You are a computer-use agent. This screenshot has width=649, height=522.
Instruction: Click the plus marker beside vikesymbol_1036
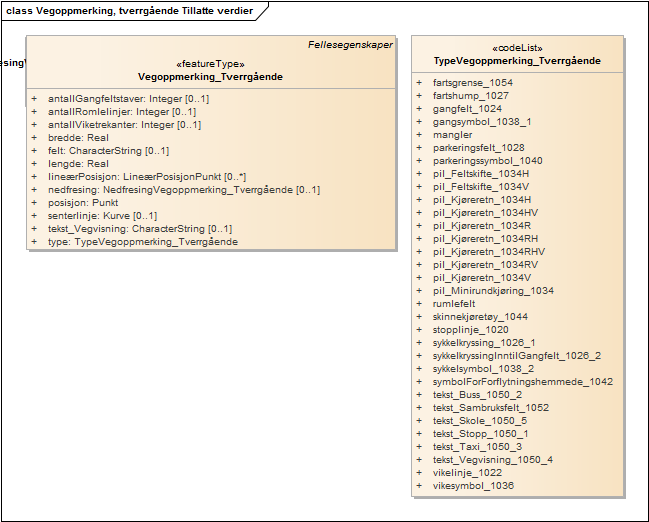[x=419, y=486]
